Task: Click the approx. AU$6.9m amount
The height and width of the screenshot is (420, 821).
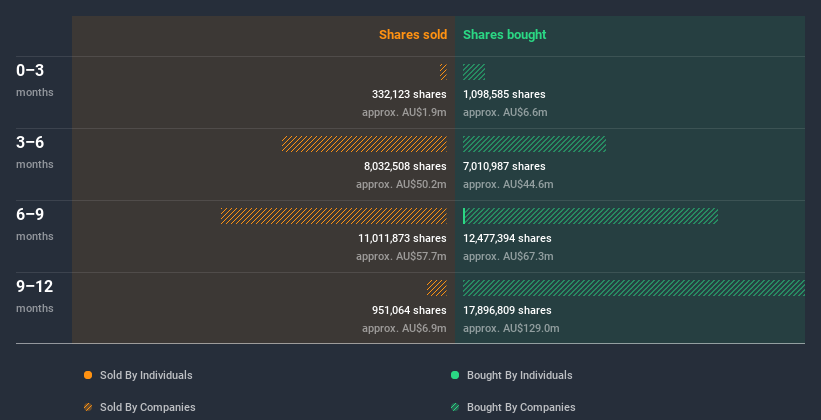Action: 404,328
